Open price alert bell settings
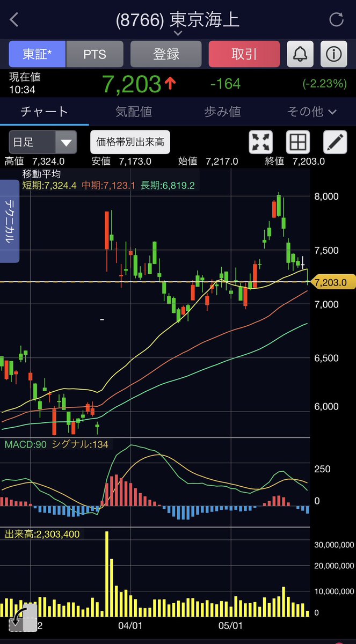 pos(301,54)
